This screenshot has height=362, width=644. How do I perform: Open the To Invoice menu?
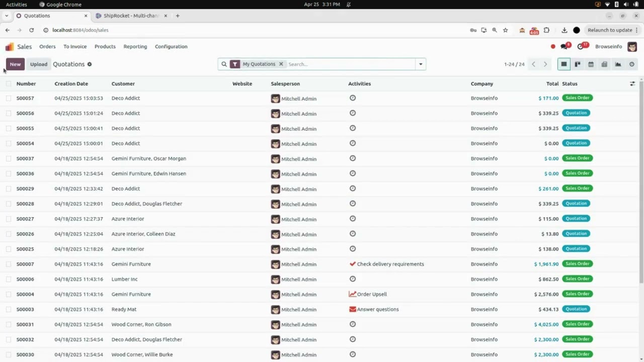point(75,47)
